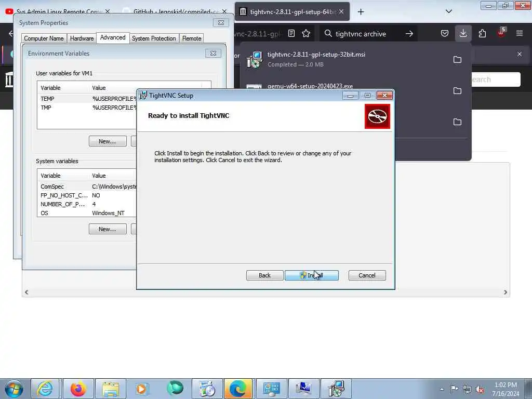
Task: Dismiss the notification bar with X
Action: click(x=520, y=54)
